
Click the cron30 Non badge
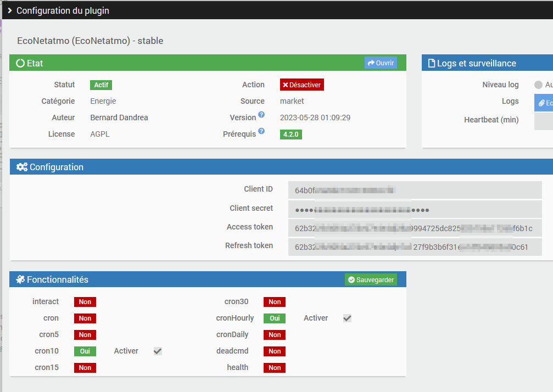click(x=275, y=302)
